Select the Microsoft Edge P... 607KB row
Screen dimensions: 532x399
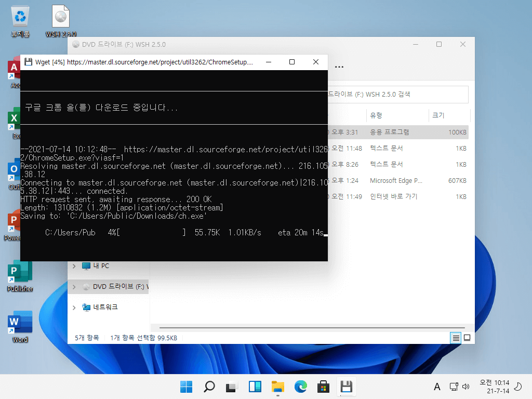click(398, 180)
